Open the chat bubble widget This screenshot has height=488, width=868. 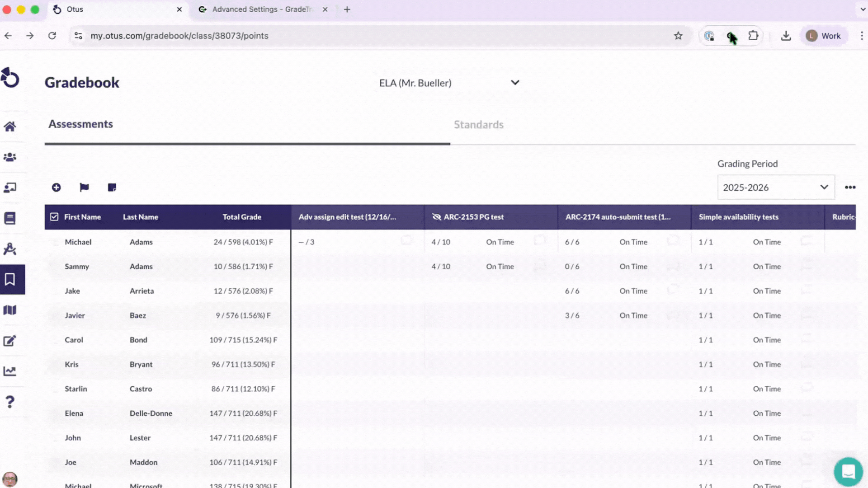click(x=848, y=472)
